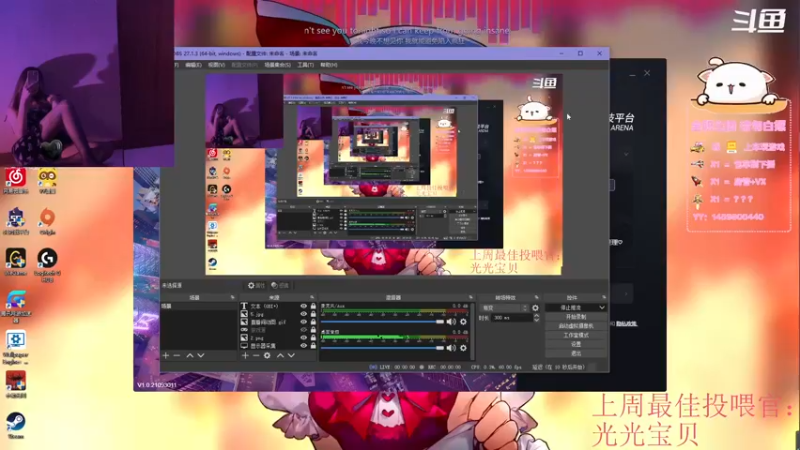Open the 编辑(E) menu
Image resolution: width=800 pixels, height=450 pixels.
pyautogui.click(x=193, y=65)
